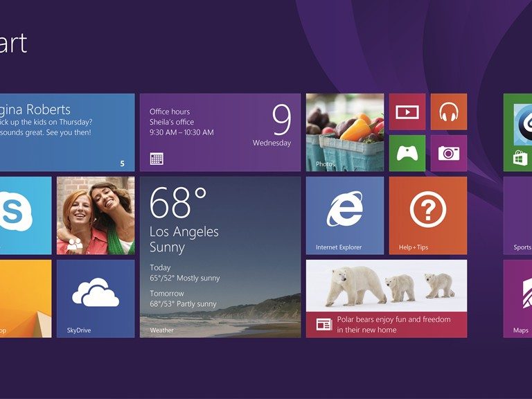Click the polar bears photo
The width and height of the screenshot is (532, 399).
coord(387,286)
